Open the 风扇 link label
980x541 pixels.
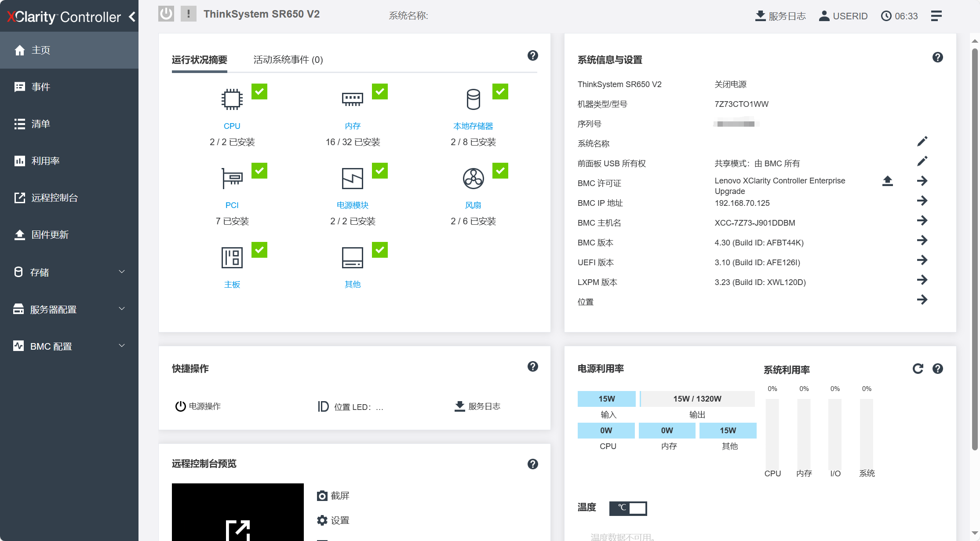point(473,205)
